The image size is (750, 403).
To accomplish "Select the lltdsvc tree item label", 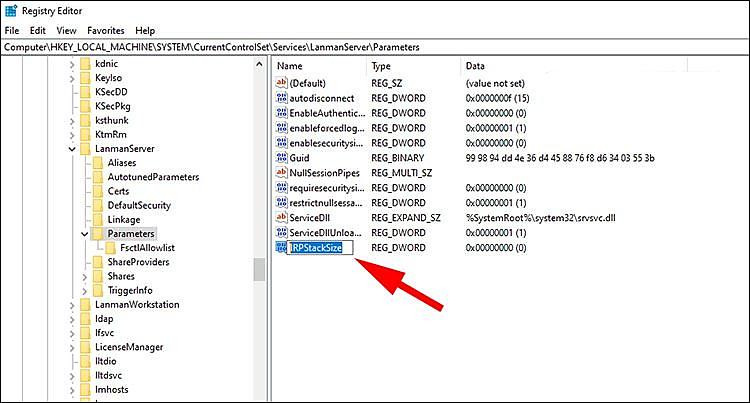I will [x=108, y=375].
